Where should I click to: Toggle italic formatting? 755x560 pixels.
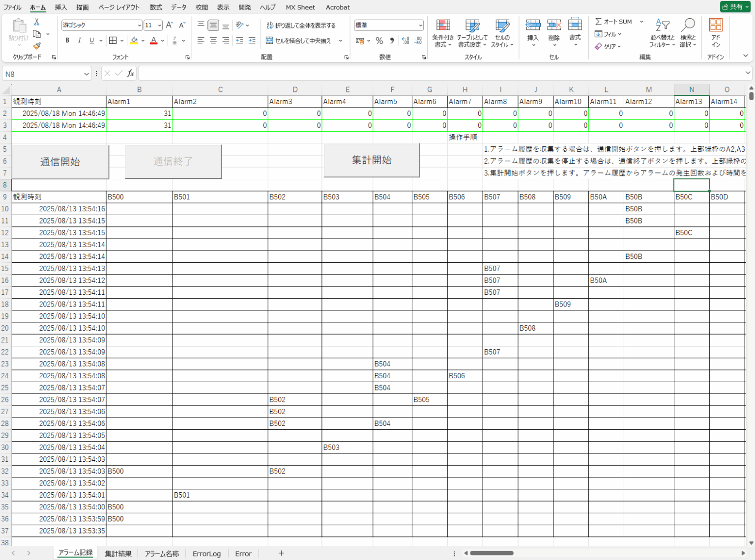(x=79, y=41)
